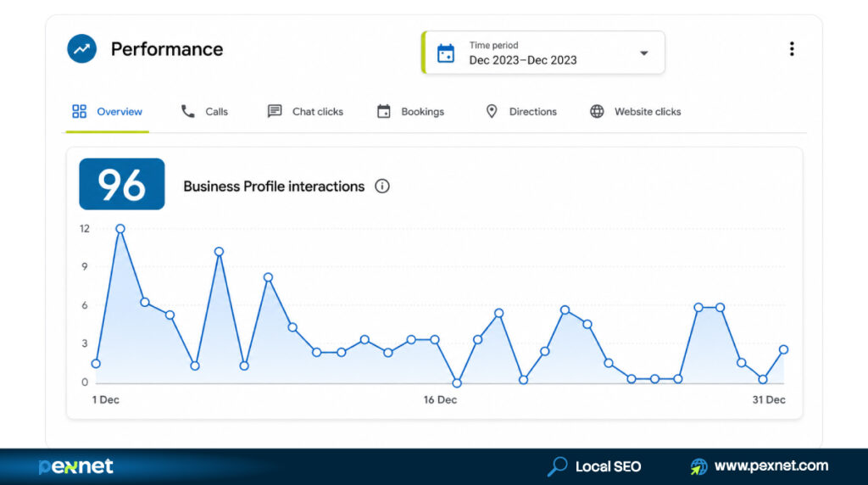Viewport: 868px width, 485px height.
Task: Click the calendar icon in Time period
Action: click(446, 53)
